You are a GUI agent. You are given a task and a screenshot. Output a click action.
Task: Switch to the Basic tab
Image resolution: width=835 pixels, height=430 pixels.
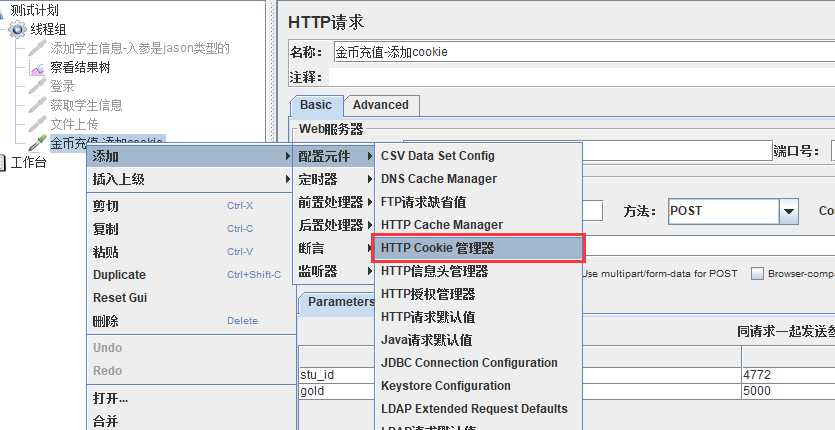click(316, 105)
